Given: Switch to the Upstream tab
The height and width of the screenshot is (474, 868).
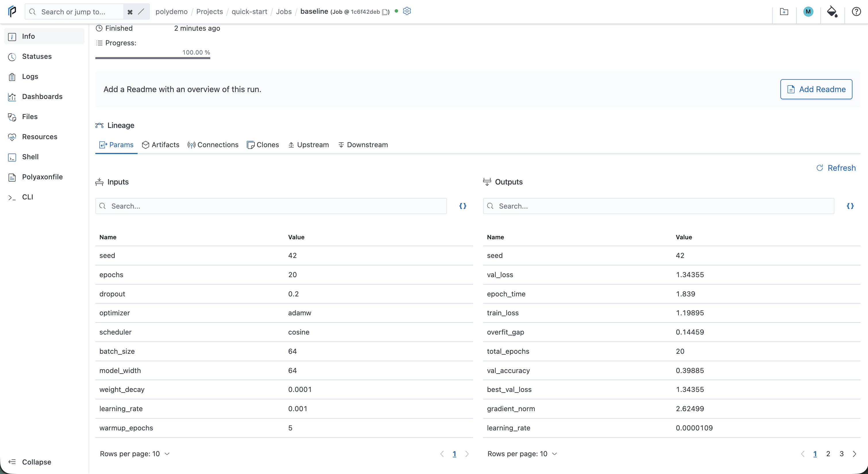Looking at the screenshot, I should tap(309, 145).
